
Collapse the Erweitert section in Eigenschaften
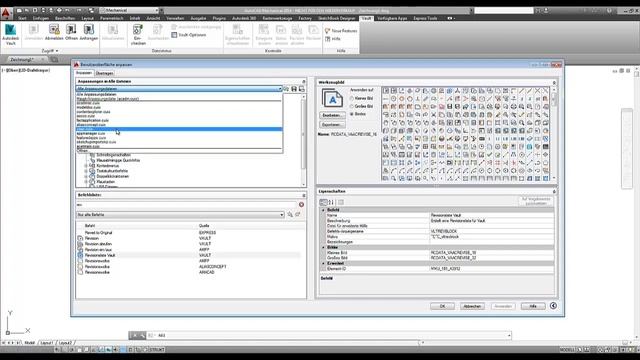click(323, 263)
